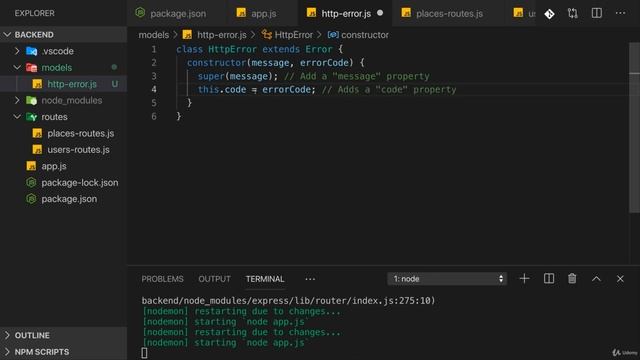Expand the node_modules folder chevron

[17, 100]
